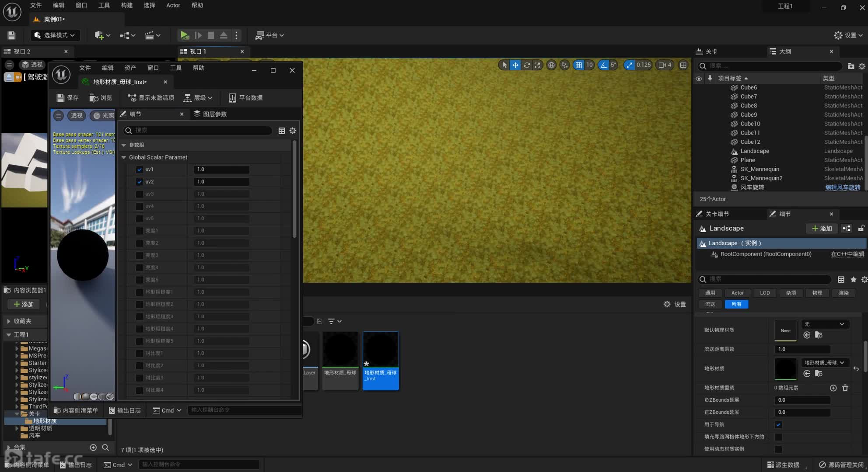Click the save level icon in main toolbar
Viewport: 868px width, 472px height.
11,35
